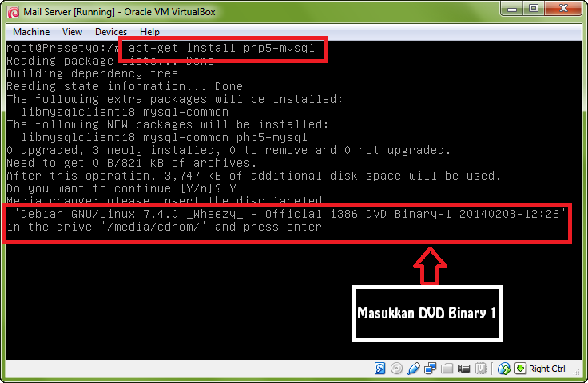Close the Mail Server VM window
Image resolution: width=588 pixels, height=383 pixels.
pos(563,9)
